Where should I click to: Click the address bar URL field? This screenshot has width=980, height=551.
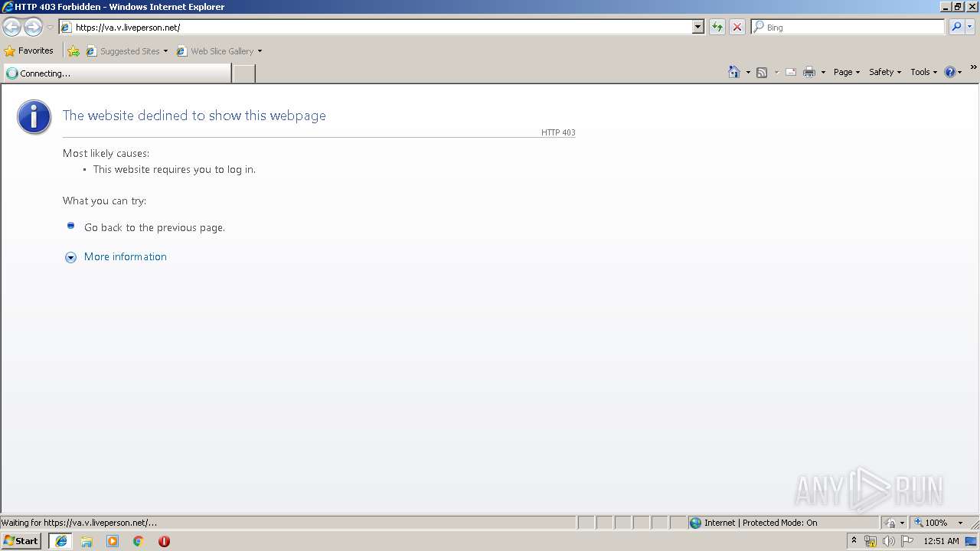coord(375,27)
